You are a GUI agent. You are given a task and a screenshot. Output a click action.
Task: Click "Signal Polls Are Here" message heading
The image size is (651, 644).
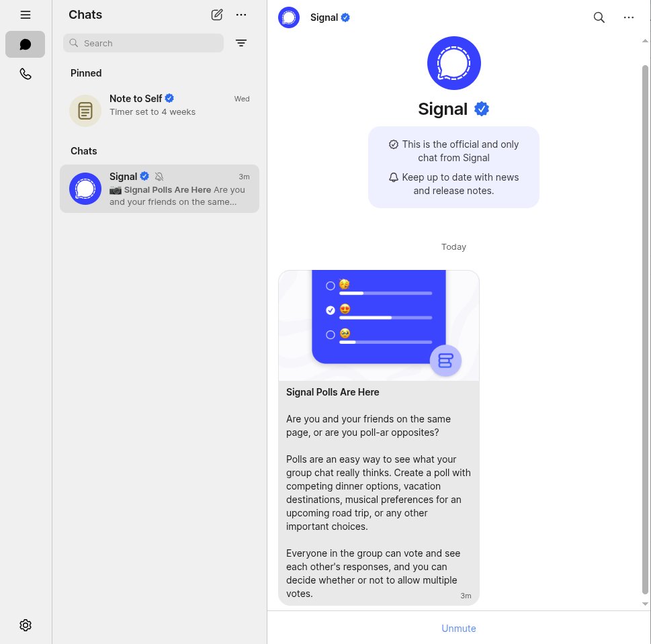[333, 392]
